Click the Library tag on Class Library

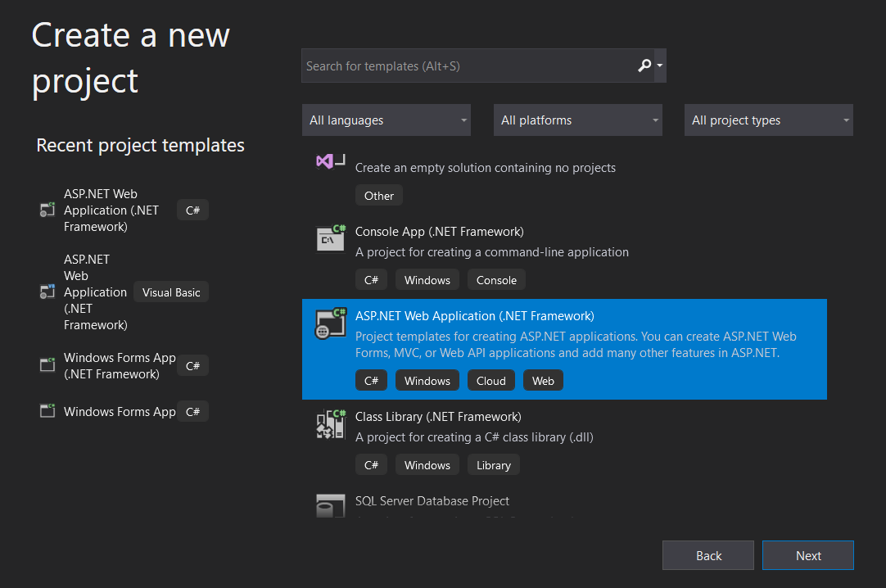[493, 465]
